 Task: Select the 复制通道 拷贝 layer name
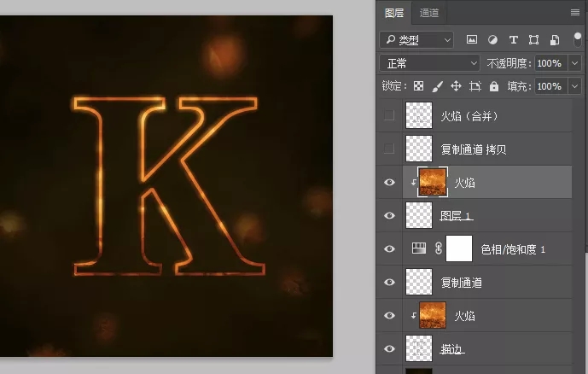pyautogui.click(x=474, y=149)
